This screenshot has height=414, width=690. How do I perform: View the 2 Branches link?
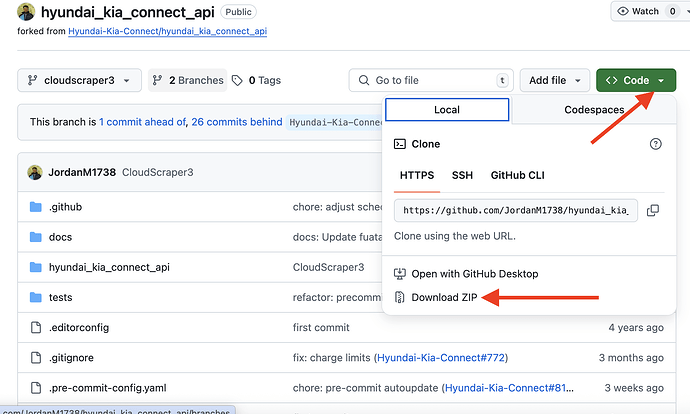click(187, 81)
